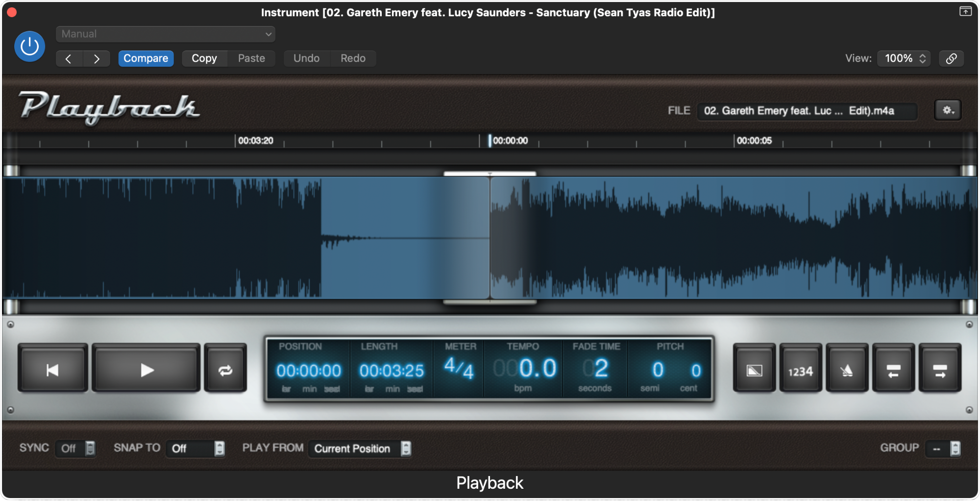Viewport: 980px width, 501px height.
Task: Click the Copy button
Action: click(x=204, y=58)
